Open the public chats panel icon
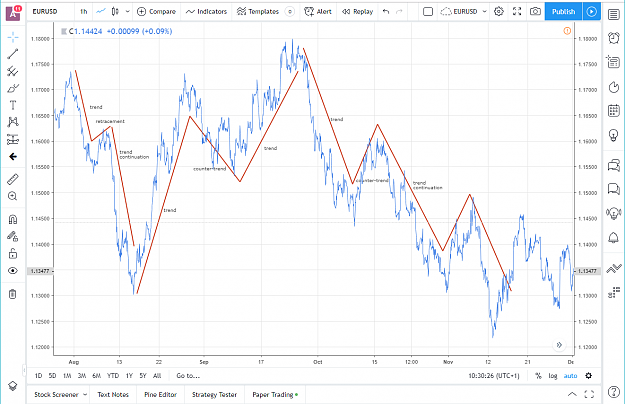Screen dimensions: 625x404 pyautogui.click(x=614, y=165)
